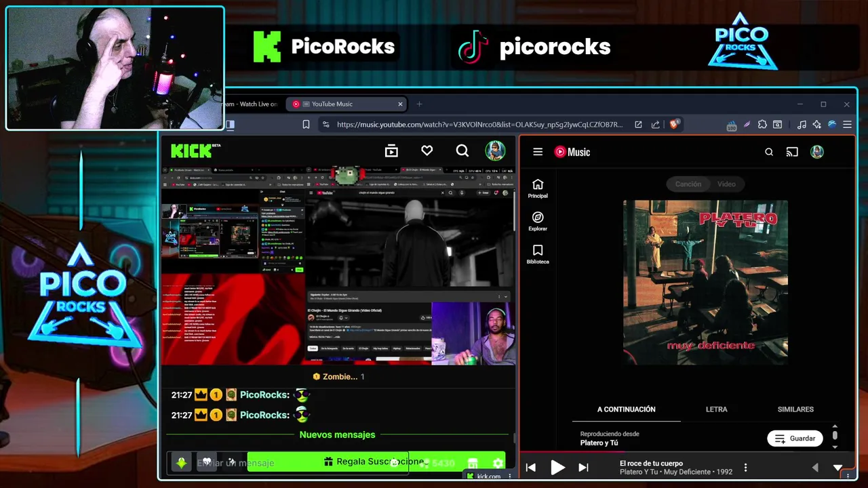
Task: Click the cast icon in YouTube Music
Action: click(x=792, y=152)
